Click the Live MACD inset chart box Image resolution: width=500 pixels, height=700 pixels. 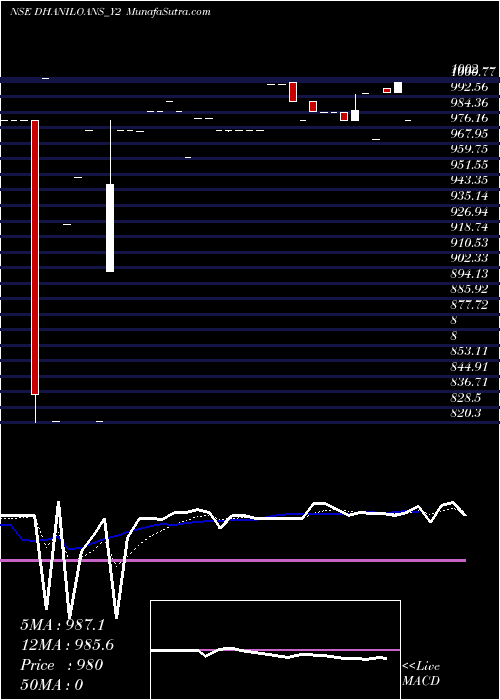[275, 650]
